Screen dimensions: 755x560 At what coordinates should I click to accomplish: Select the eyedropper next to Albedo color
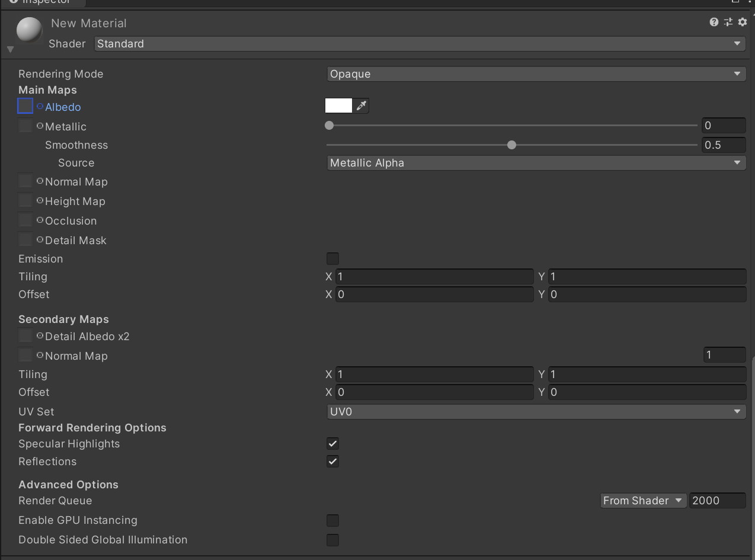pyautogui.click(x=360, y=105)
